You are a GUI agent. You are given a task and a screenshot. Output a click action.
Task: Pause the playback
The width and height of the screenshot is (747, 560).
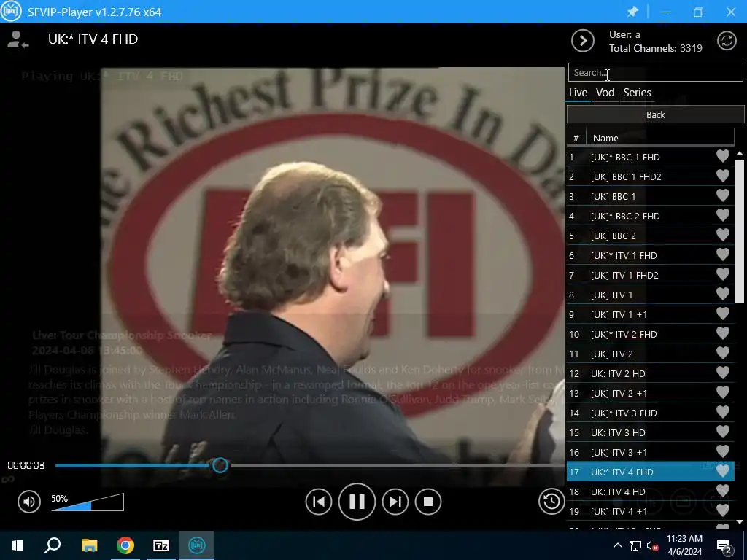tap(357, 502)
